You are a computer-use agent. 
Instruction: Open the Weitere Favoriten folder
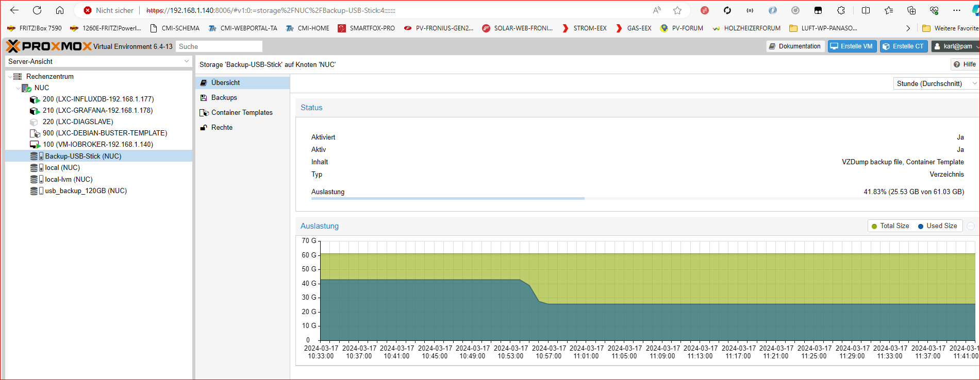click(x=951, y=28)
